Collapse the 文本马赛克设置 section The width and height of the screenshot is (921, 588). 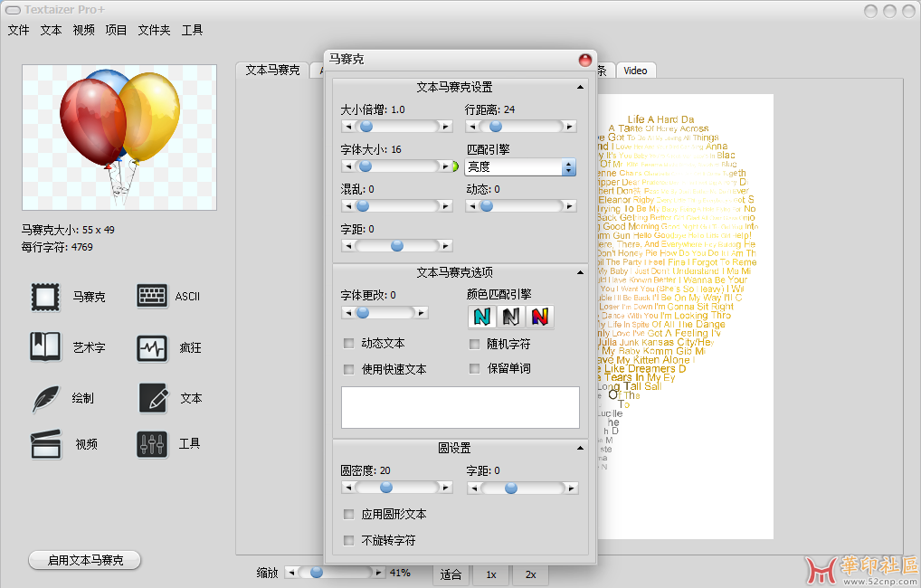pos(580,88)
